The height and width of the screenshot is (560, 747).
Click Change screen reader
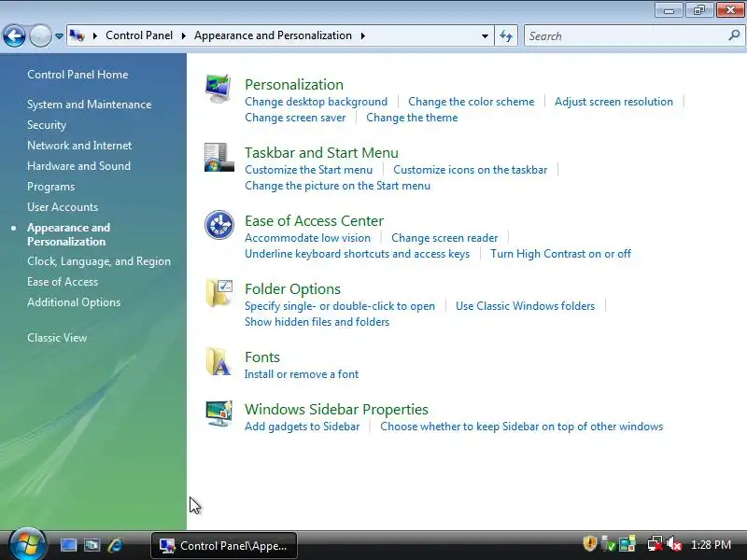444,238
